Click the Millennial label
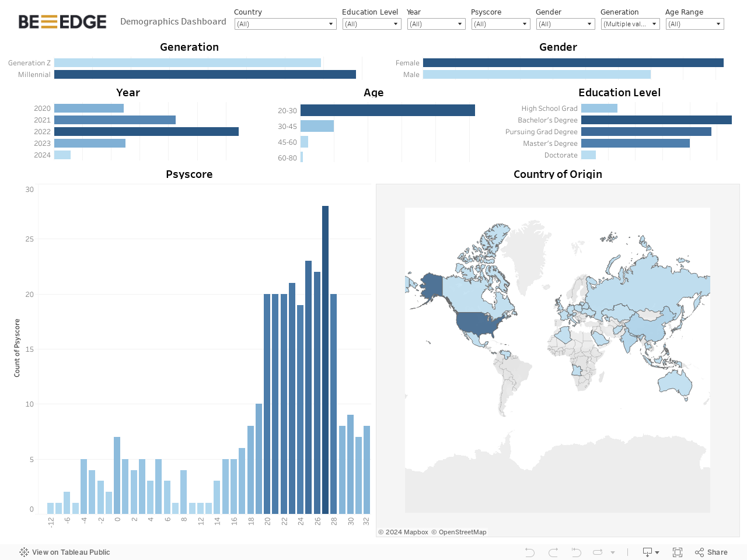 (x=34, y=74)
